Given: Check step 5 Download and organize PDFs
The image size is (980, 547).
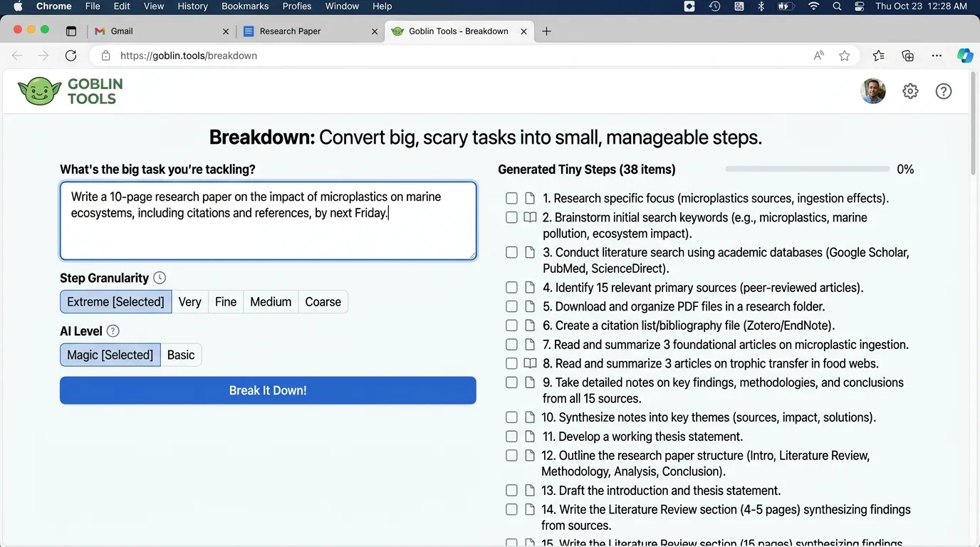Looking at the screenshot, I should (511, 306).
